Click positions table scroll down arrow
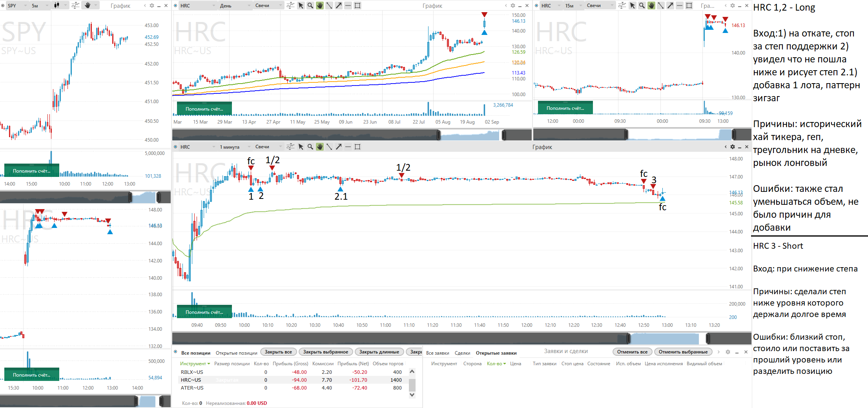 (x=412, y=395)
